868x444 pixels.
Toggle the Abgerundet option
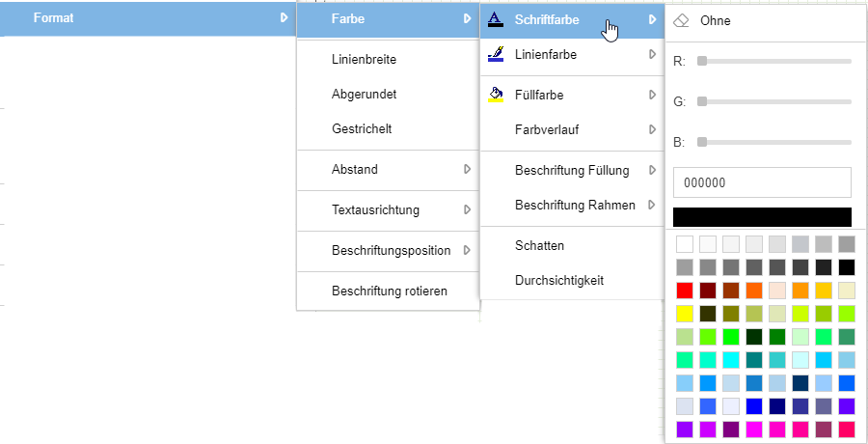pos(364,95)
